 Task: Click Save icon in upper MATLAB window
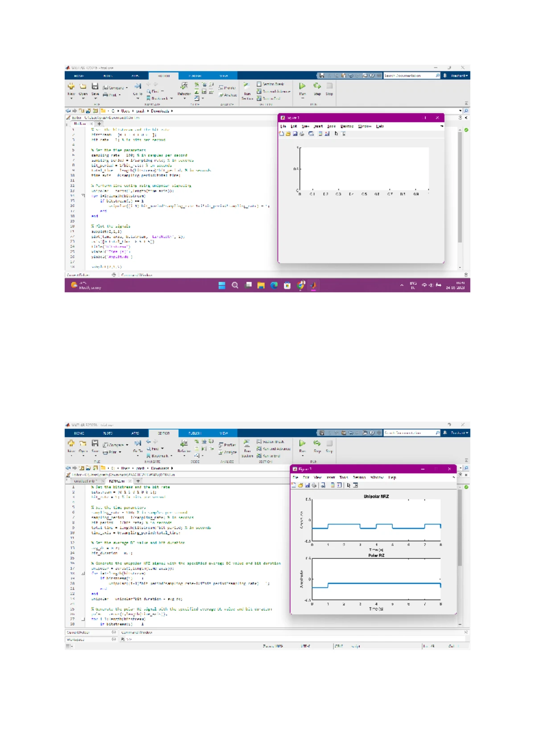(95, 86)
